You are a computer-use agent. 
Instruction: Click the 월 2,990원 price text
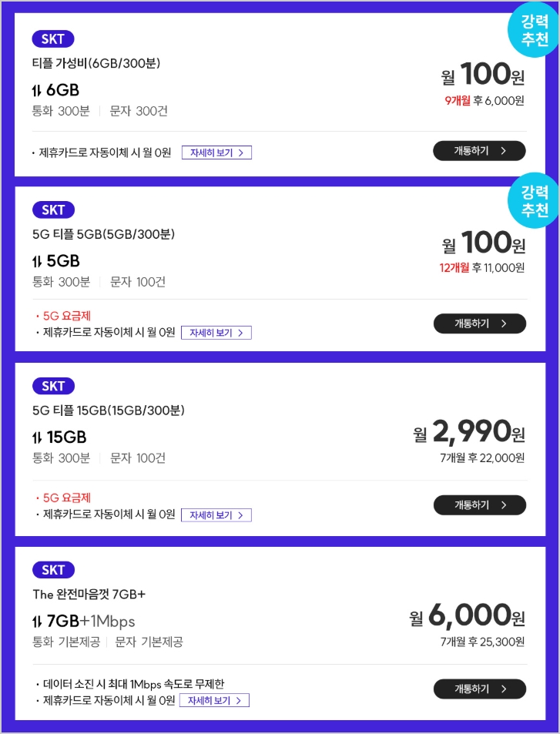click(469, 433)
